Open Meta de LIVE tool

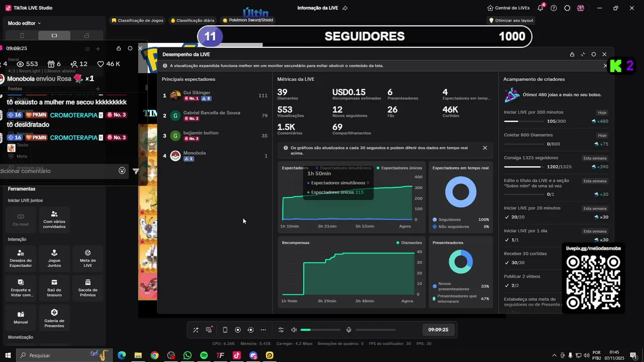tap(88, 258)
